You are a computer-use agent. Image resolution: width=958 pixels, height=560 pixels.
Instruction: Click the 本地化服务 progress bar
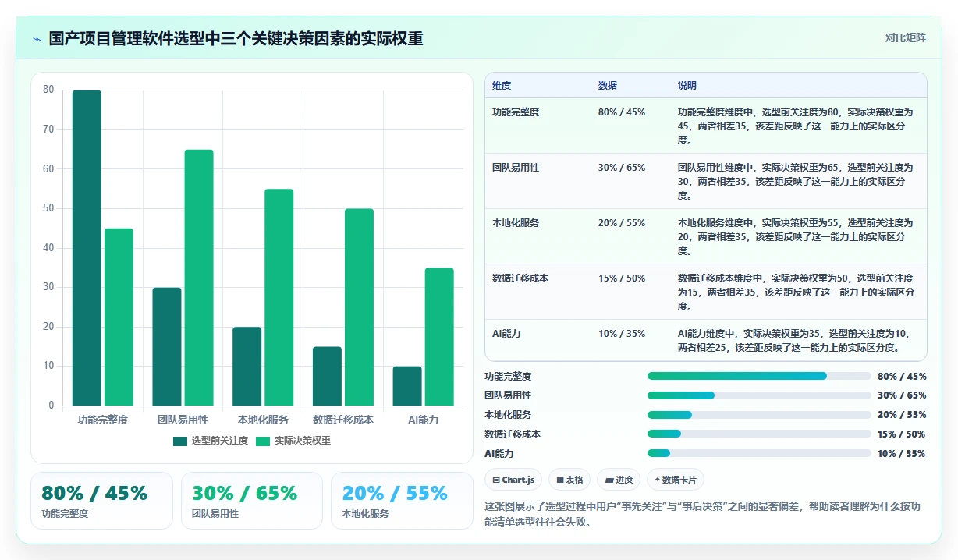(759, 415)
